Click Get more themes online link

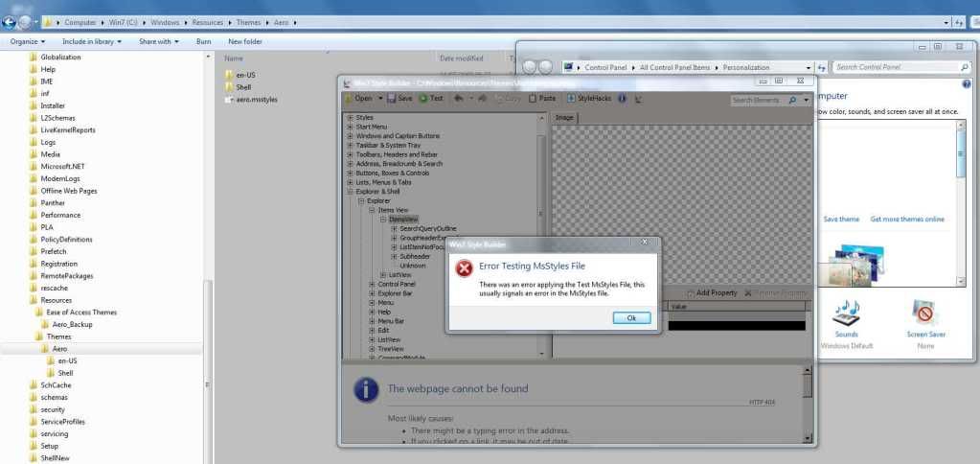[907, 219]
